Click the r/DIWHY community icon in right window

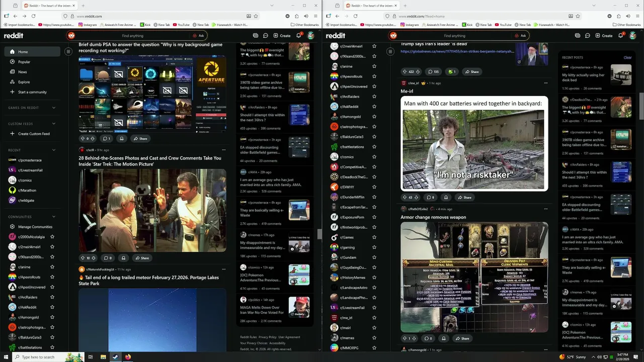tap(334, 187)
